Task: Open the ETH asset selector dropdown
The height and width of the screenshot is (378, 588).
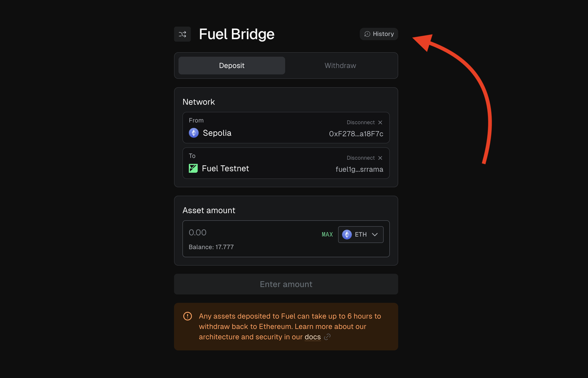Action: coord(361,234)
